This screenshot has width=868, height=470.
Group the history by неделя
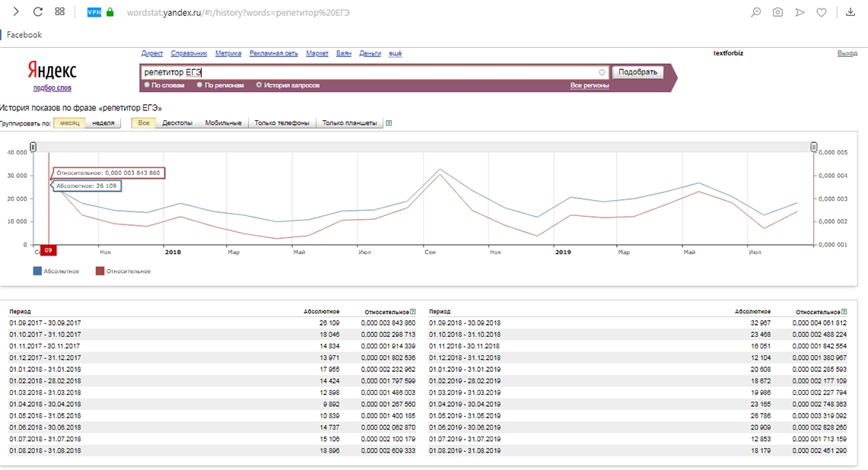pos(103,123)
